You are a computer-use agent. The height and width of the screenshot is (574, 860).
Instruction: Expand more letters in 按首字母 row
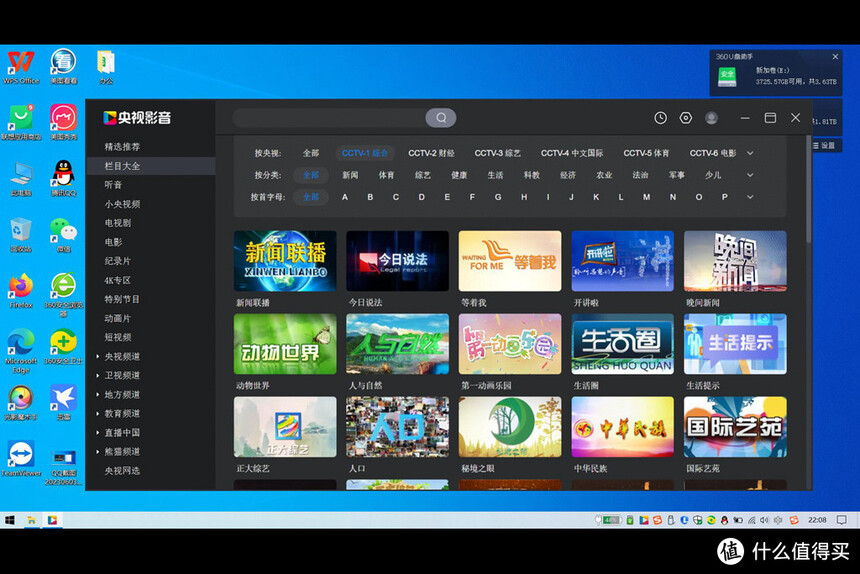(750, 197)
